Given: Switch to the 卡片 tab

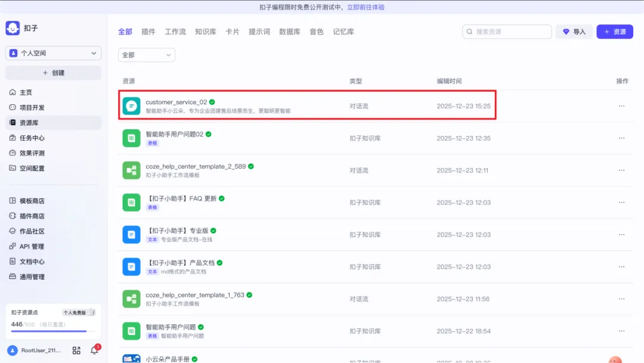Looking at the screenshot, I should [x=233, y=32].
